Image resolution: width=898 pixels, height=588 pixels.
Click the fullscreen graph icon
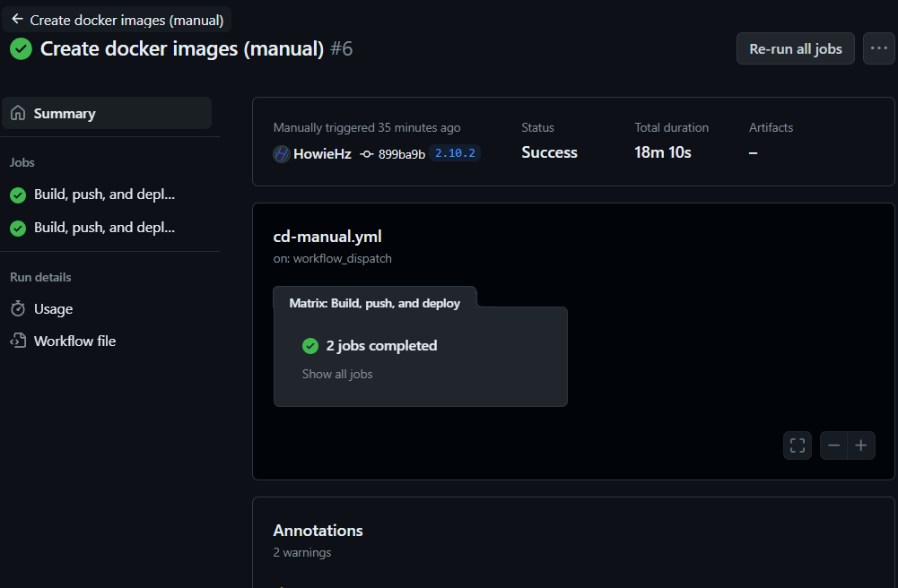tap(798, 445)
